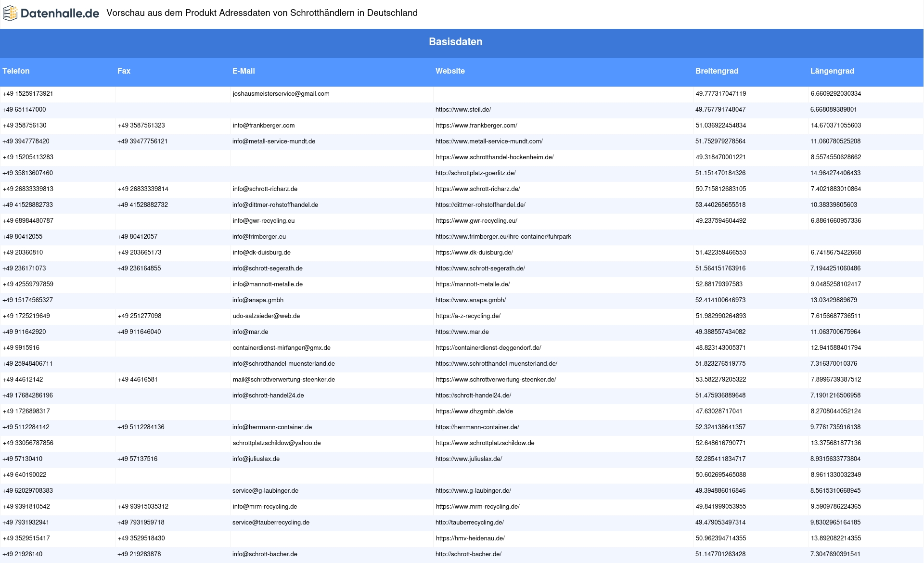Viewport: 924px width, 563px height.
Task: Click fax number +49 26833339814
Action: 143,189
